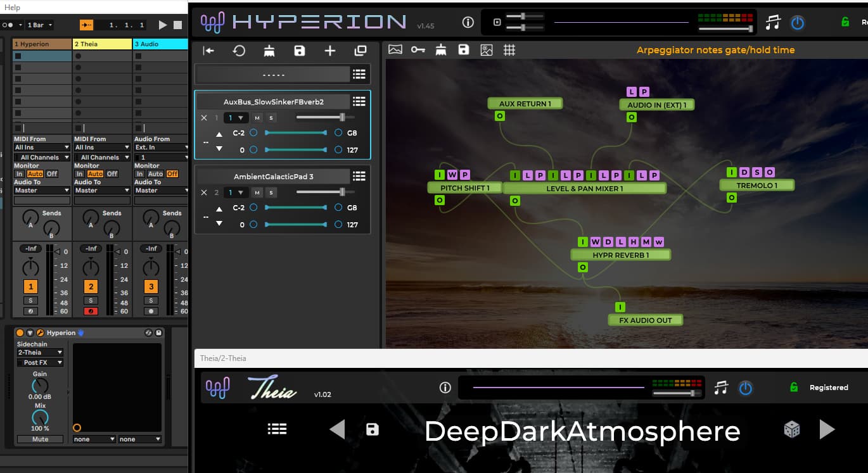Click the HYPR REVERB 1 node
This screenshot has height=473, width=868.
(x=620, y=255)
